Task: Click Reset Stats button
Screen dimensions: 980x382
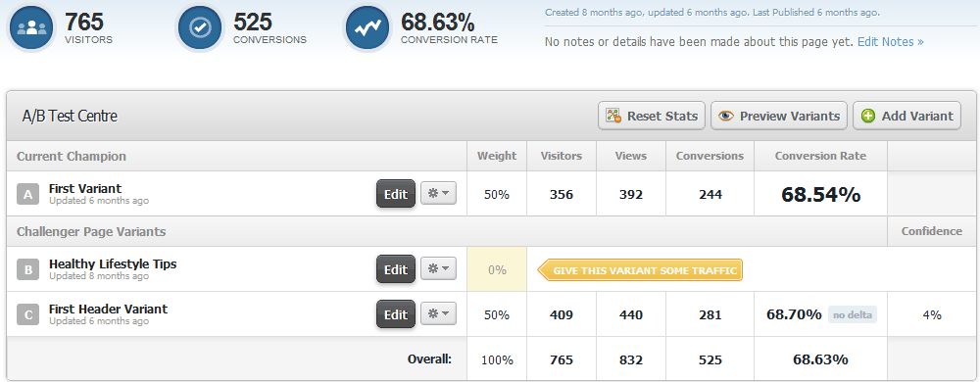Action: click(x=652, y=117)
